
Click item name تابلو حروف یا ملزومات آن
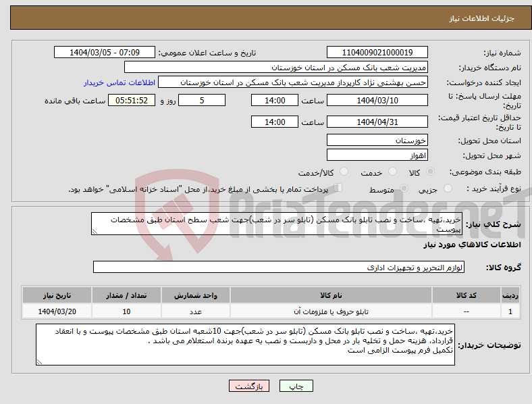pyautogui.click(x=331, y=311)
